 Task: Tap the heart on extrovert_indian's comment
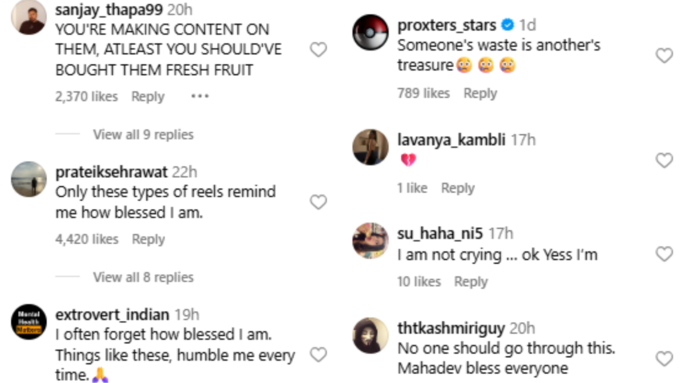tap(318, 355)
